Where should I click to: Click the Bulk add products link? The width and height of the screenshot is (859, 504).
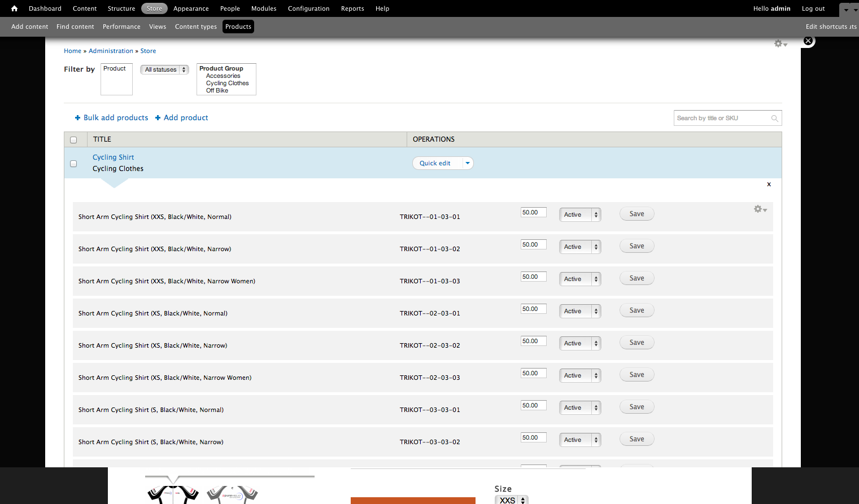tap(116, 117)
